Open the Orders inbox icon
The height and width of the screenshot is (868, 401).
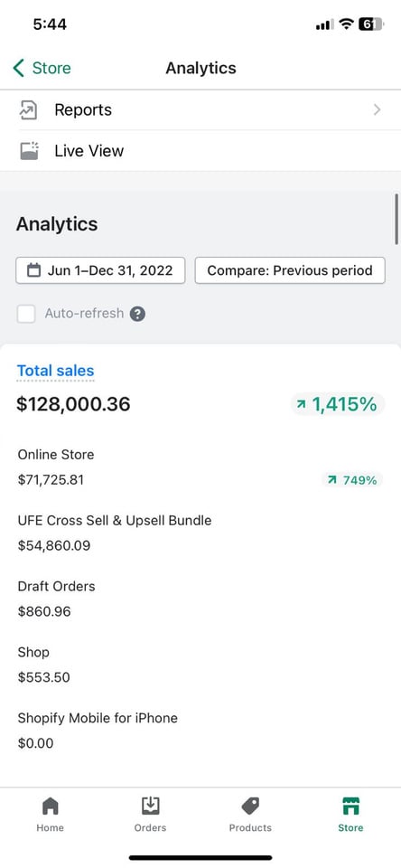pyautogui.click(x=151, y=806)
